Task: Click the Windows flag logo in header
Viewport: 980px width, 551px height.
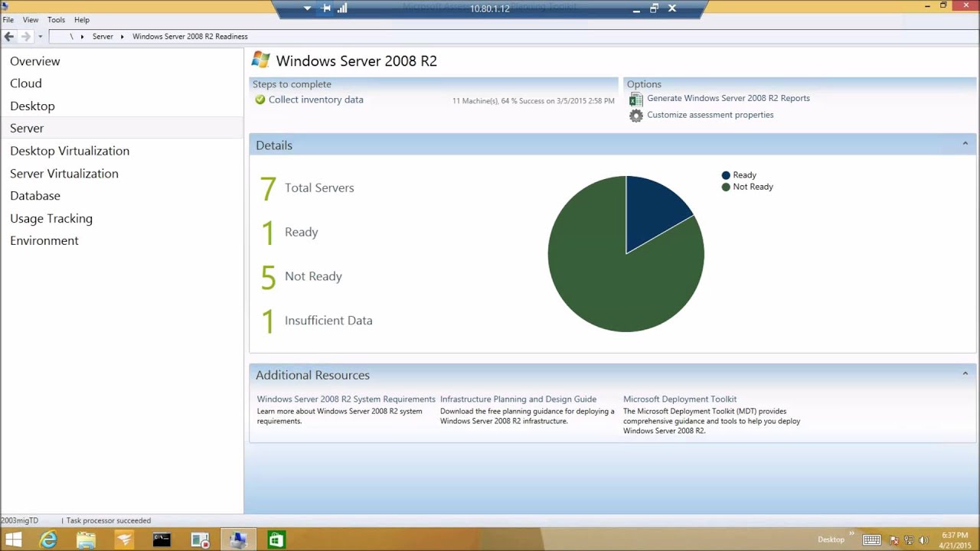Action: pyautogui.click(x=261, y=60)
